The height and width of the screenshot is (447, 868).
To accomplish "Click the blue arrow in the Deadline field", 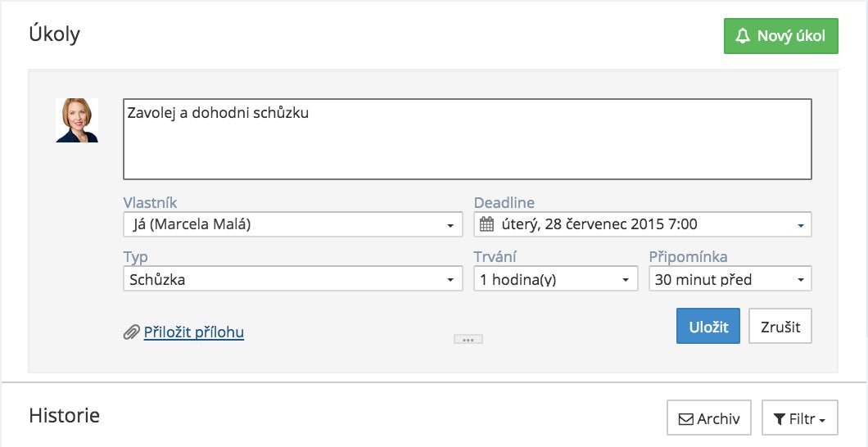I will tap(801, 226).
